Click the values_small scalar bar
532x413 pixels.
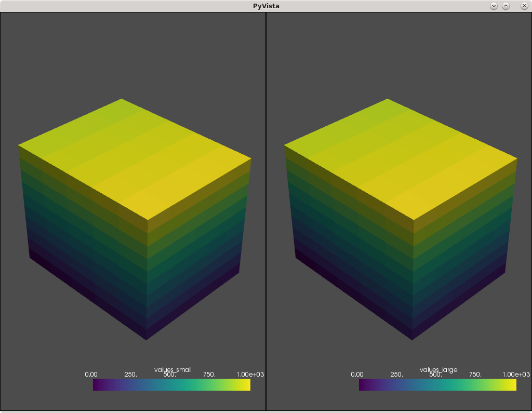[x=171, y=384]
